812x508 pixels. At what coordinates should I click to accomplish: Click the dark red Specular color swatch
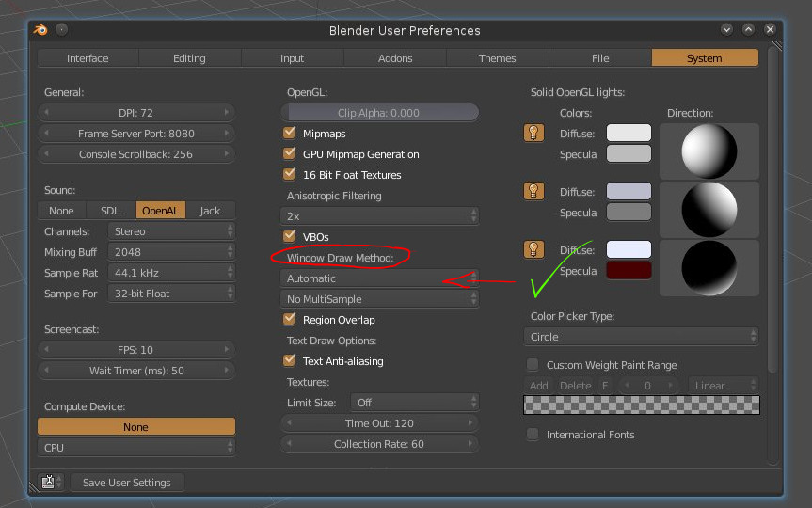click(x=629, y=271)
